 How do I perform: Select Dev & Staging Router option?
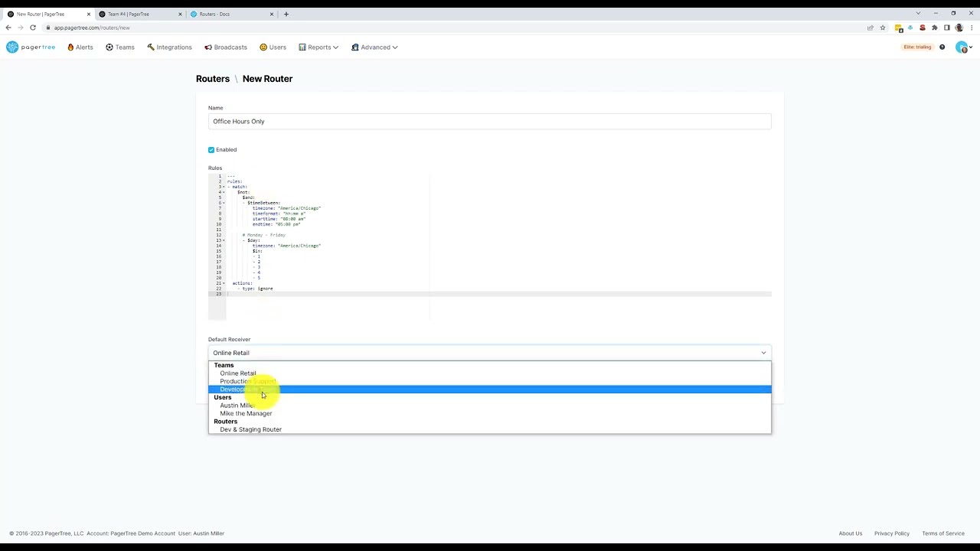pyautogui.click(x=489, y=429)
